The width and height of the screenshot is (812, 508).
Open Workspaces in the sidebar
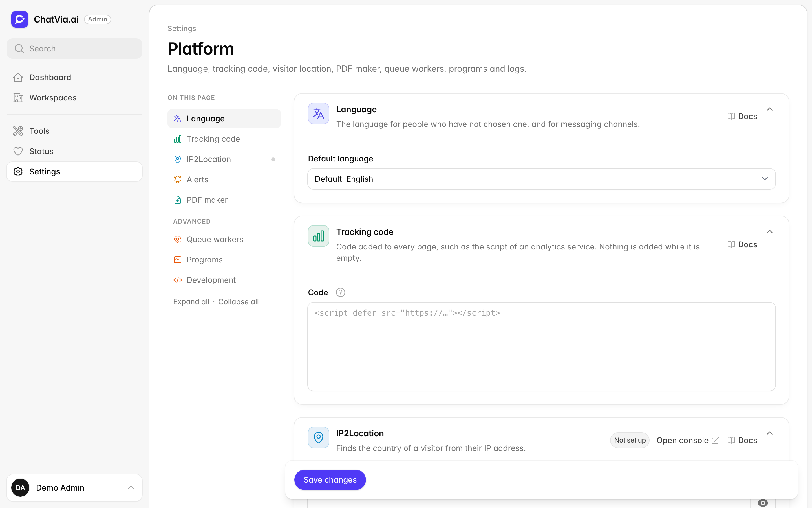pos(74,98)
